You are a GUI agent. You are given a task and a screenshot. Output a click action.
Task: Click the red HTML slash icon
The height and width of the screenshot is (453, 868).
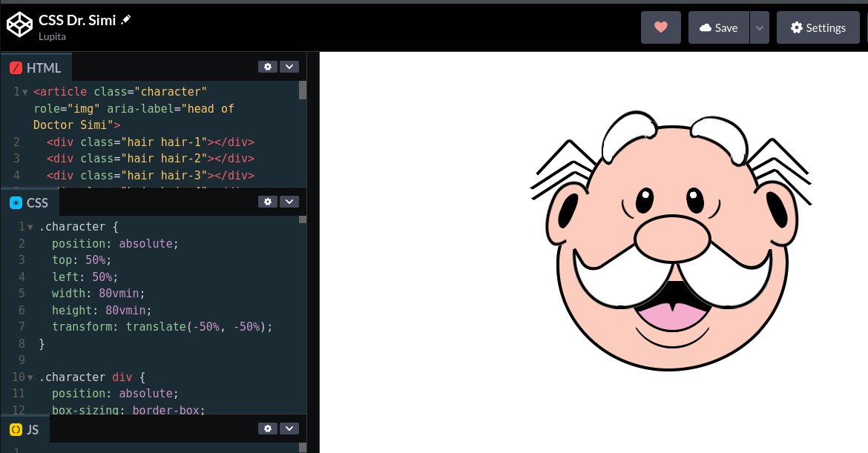pyautogui.click(x=16, y=68)
